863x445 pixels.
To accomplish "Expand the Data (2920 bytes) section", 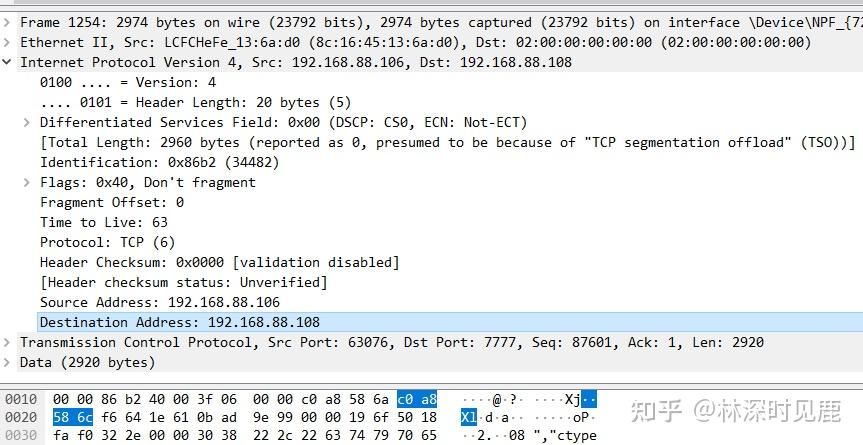I will tap(9, 362).
